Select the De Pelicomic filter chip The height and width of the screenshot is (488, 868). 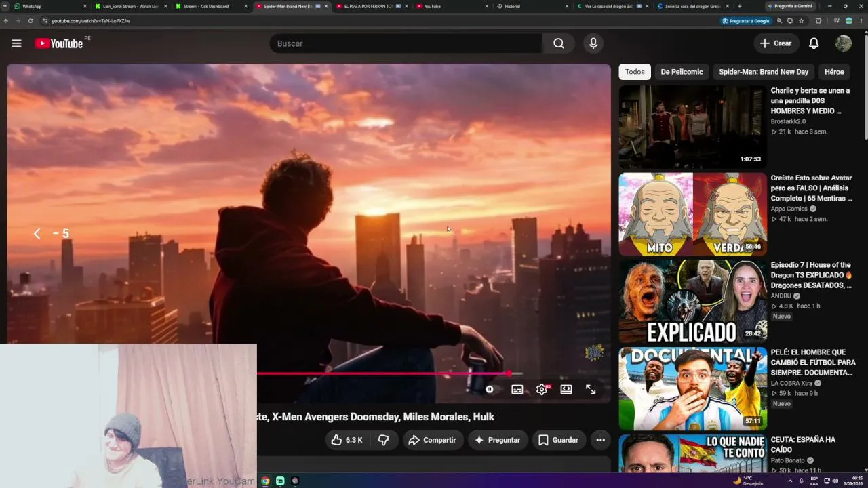tap(682, 72)
